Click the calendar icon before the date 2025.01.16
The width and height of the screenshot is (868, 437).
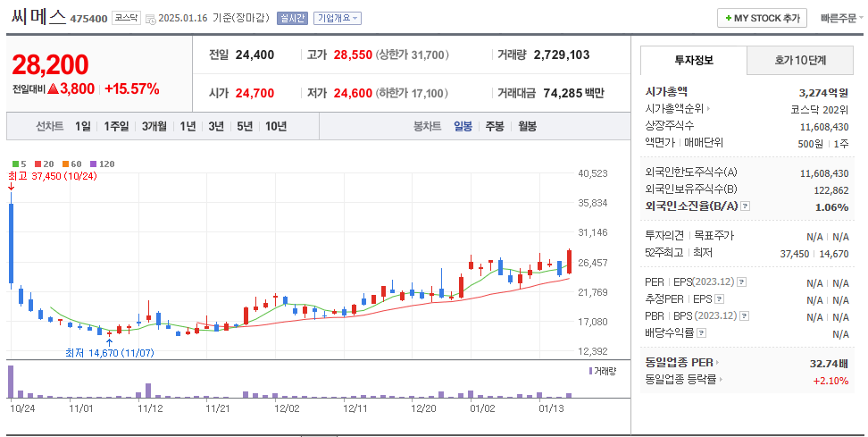tap(150, 18)
